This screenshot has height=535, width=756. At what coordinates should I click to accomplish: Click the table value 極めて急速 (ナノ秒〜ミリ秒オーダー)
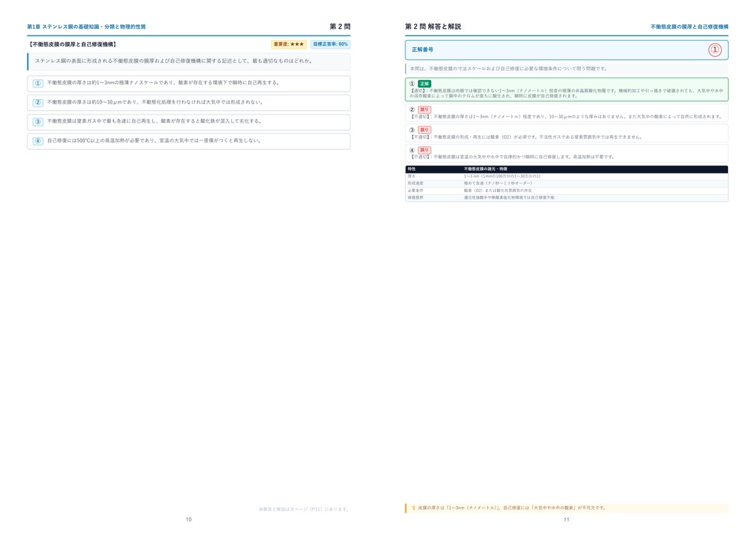pyautogui.click(x=498, y=183)
